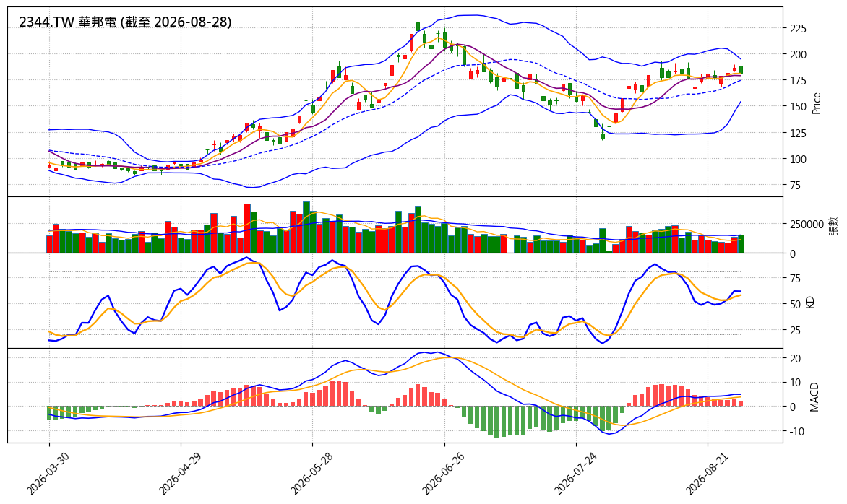
Task: Click the 250000 volume tick value
Action: coord(807,224)
